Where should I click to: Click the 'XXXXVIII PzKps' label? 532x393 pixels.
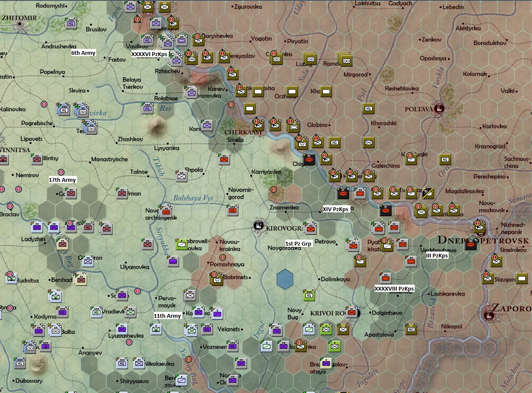click(x=394, y=289)
